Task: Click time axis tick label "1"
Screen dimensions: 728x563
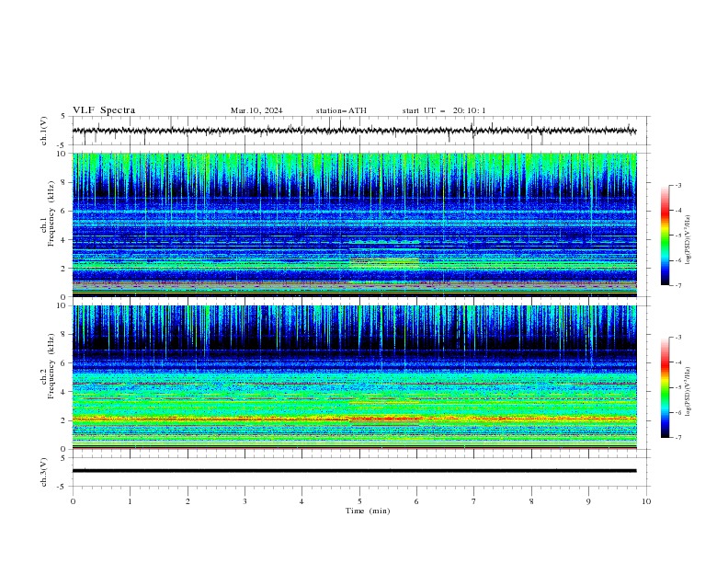Action: [x=130, y=501]
